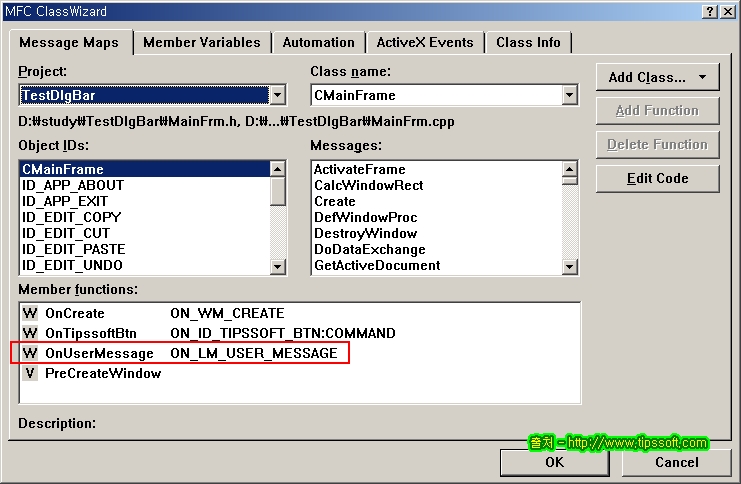The width and height of the screenshot is (741, 484).
Task: Select the Automation tab
Action: tap(318, 42)
